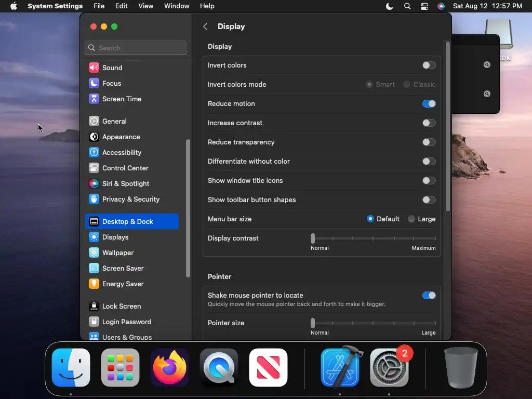Choose Classic invert colors mode
The height and width of the screenshot is (399, 532).
pyautogui.click(x=406, y=84)
